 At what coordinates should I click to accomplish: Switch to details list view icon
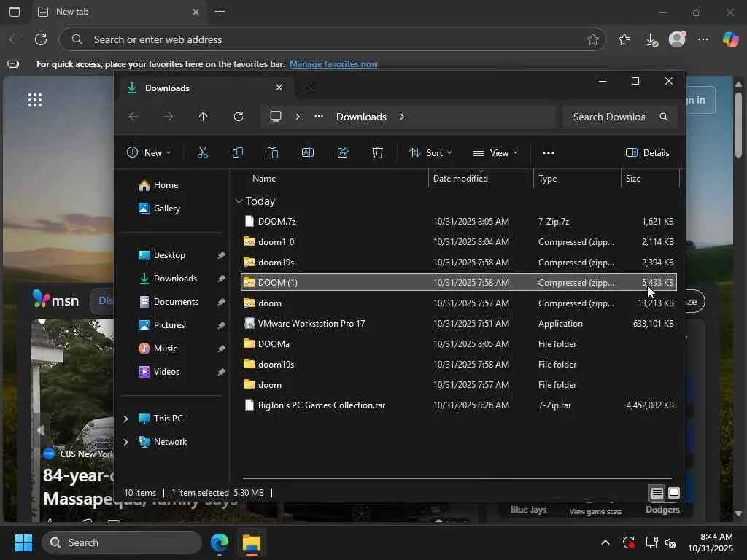tap(657, 494)
